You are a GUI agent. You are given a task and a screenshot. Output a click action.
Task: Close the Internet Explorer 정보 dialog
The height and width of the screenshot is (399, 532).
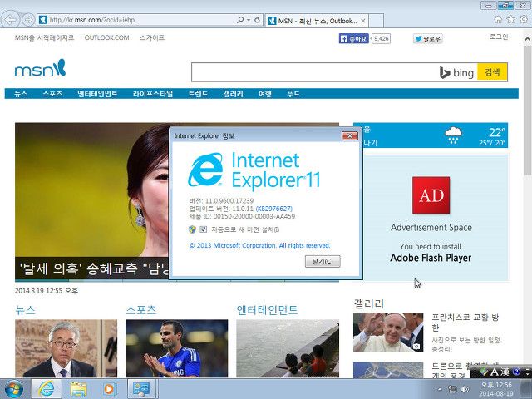coord(349,136)
